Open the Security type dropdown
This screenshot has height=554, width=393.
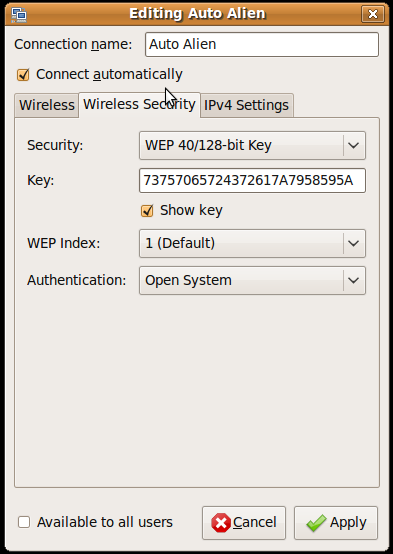coord(252,145)
